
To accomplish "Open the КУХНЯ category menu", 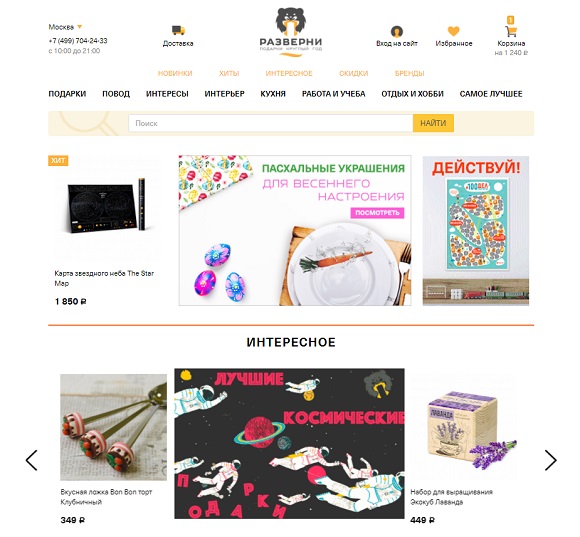I will pos(273,94).
